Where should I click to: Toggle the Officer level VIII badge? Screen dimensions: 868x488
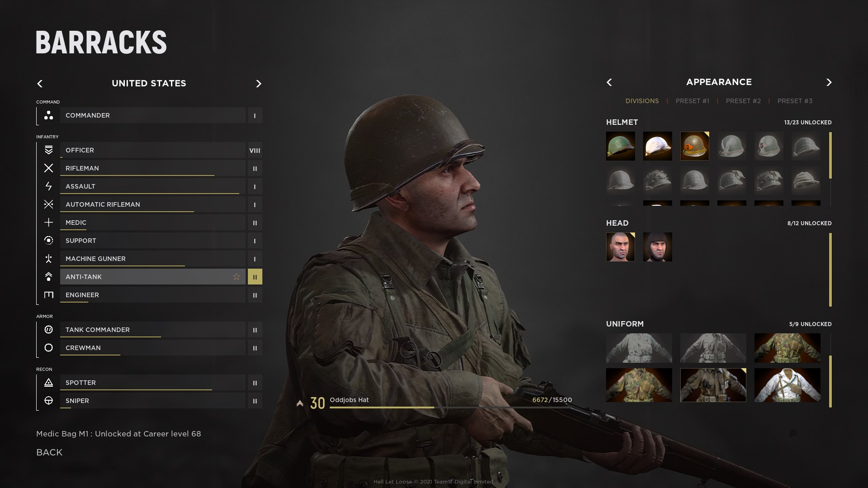[255, 150]
